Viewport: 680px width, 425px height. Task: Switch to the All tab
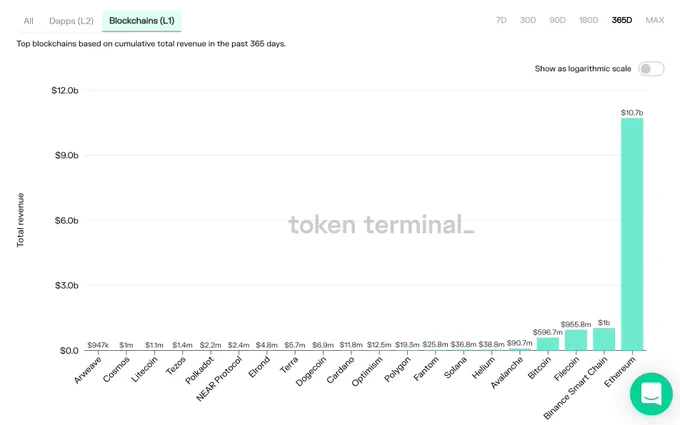coord(29,21)
